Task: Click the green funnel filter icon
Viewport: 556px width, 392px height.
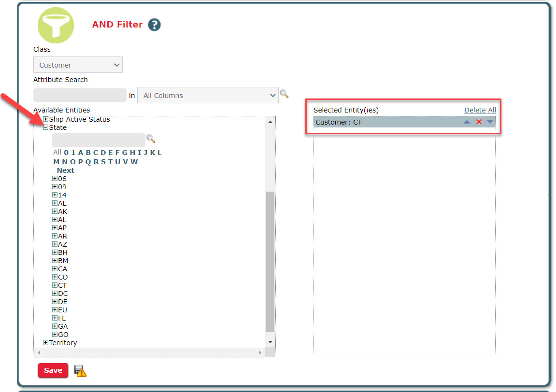Action: [56, 25]
